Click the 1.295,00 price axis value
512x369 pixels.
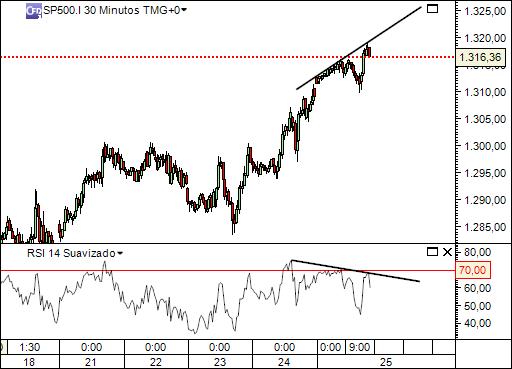coord(485,173)
